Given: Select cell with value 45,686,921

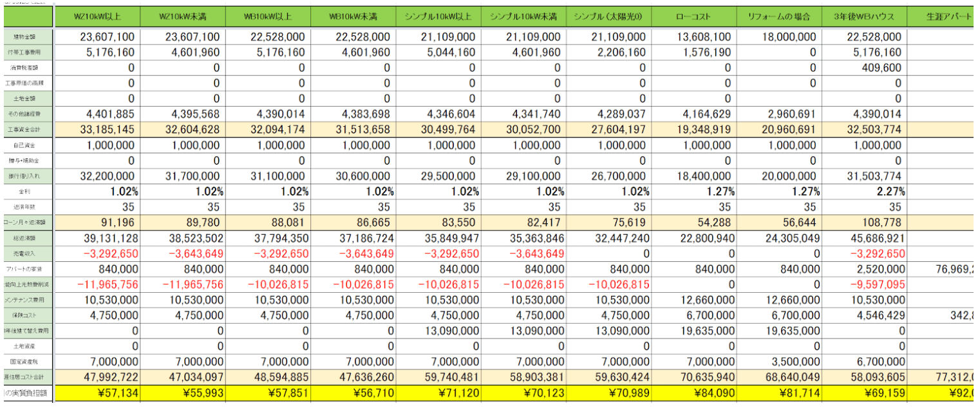Looking at the screenshot, I should 863,237.
